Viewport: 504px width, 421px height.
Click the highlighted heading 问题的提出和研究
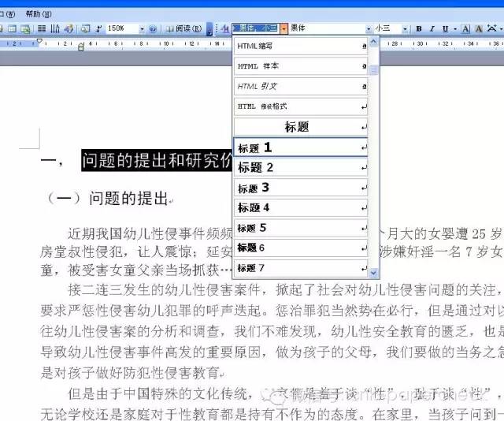pos(157,160)
